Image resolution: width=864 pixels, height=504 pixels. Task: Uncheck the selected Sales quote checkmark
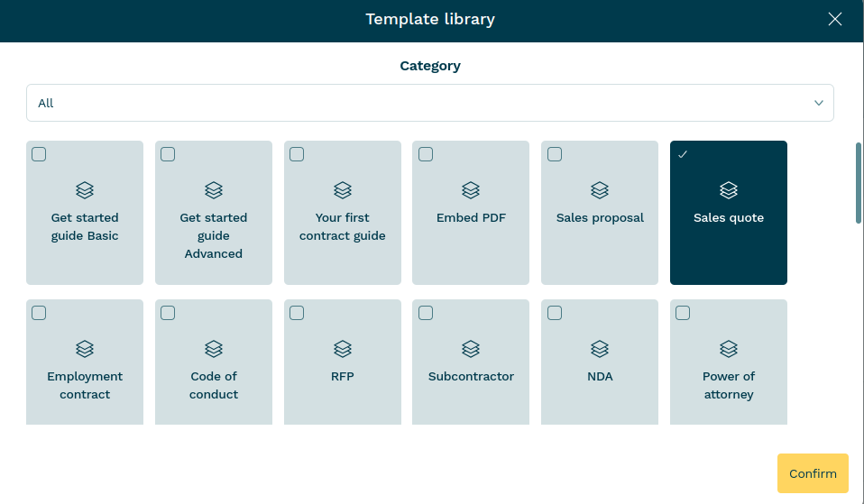pyautogui.click(x=683, y=154)
